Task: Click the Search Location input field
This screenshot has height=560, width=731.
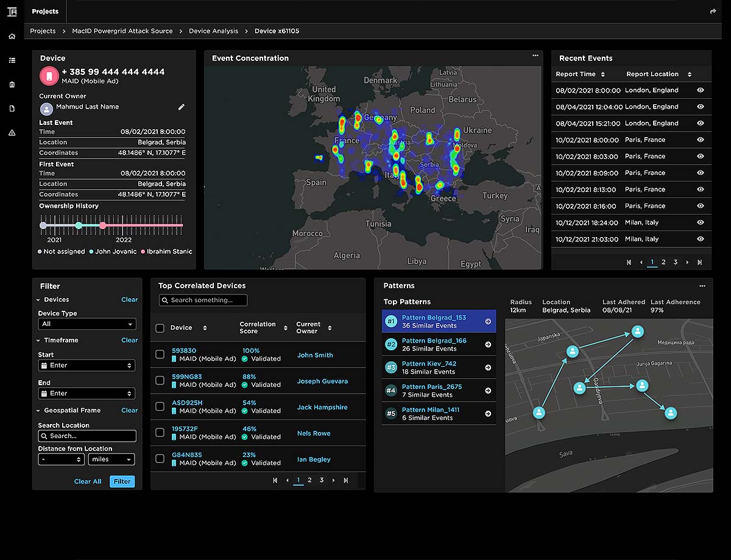Action: click(87, 436)
